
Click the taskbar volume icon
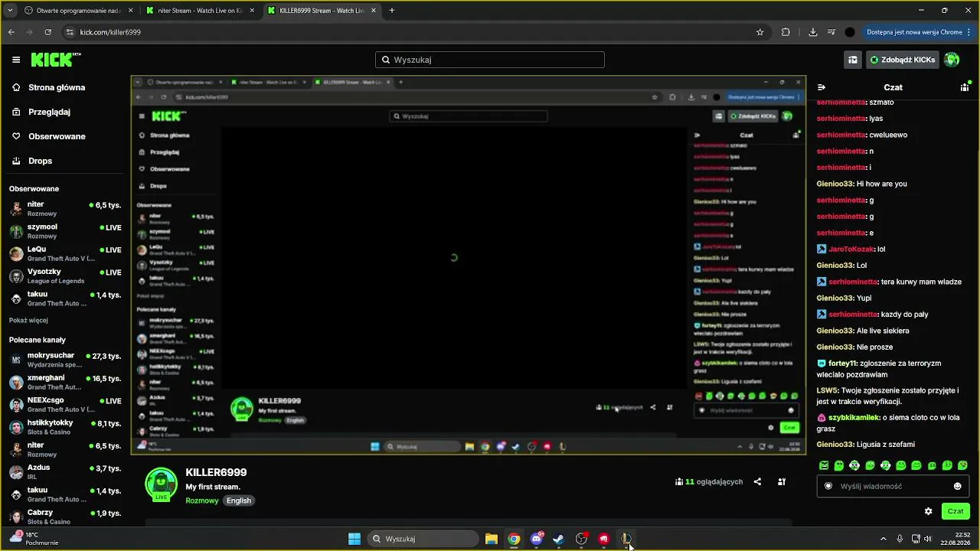pos(929,539)
